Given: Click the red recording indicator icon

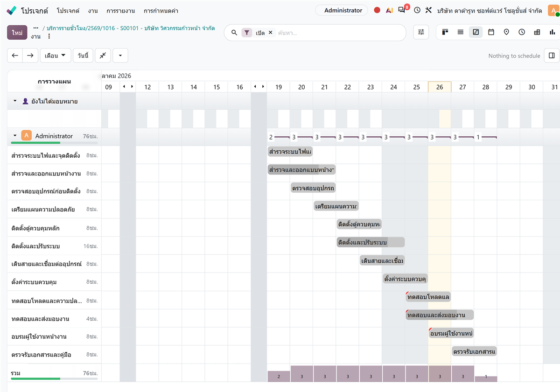Looking at the screenshot, I should coord(377,10).
